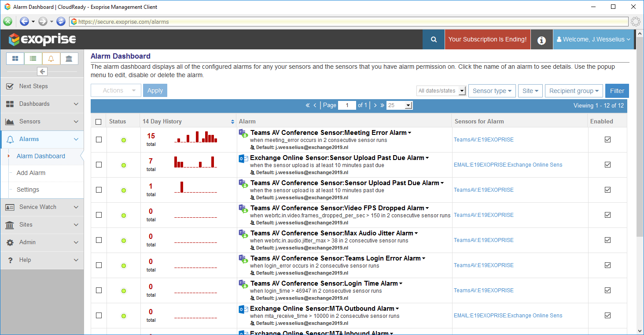Collapse sidebar with the left arrow icon
This screenshot has height=335, width=644.
point(42,71)
